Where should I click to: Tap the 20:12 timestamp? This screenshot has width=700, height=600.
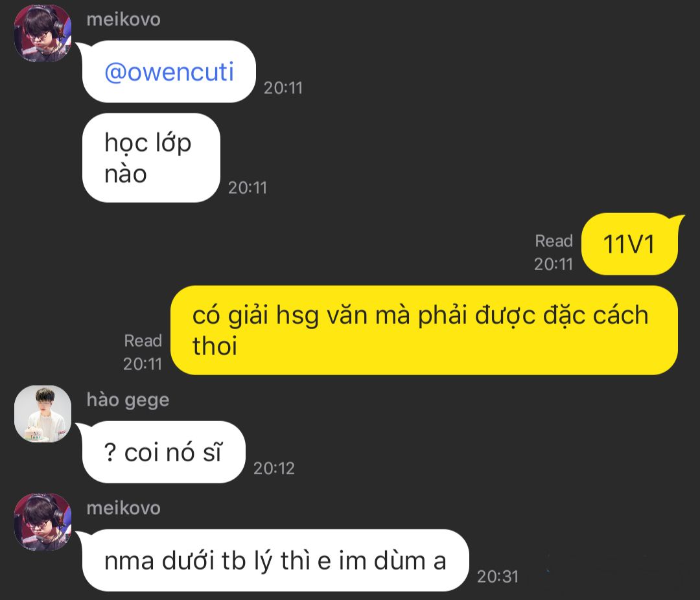click(x=274, y=468)
